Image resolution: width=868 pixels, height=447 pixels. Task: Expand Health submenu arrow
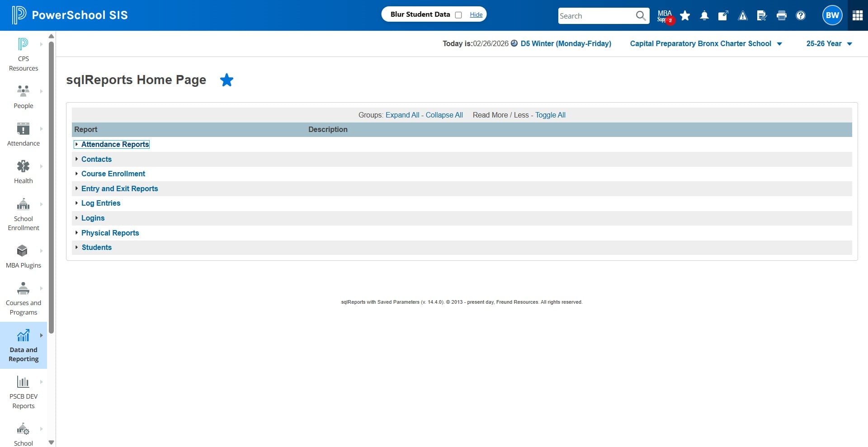pos(41,166)
